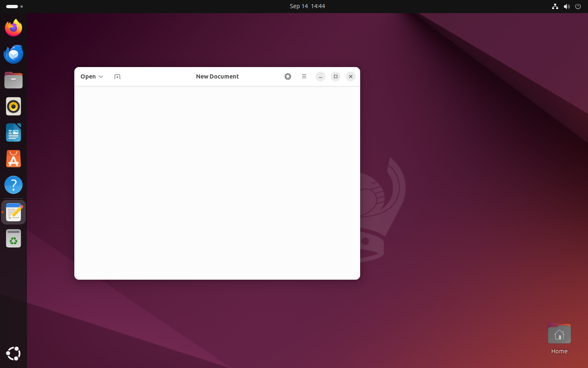Open the Files manager in the dock
This screenshot has height=368, width=588.
tap(13, 80)
